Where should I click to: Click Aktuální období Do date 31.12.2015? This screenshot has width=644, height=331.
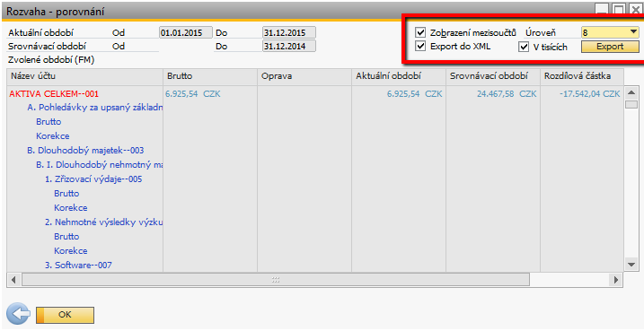[289, 33]
